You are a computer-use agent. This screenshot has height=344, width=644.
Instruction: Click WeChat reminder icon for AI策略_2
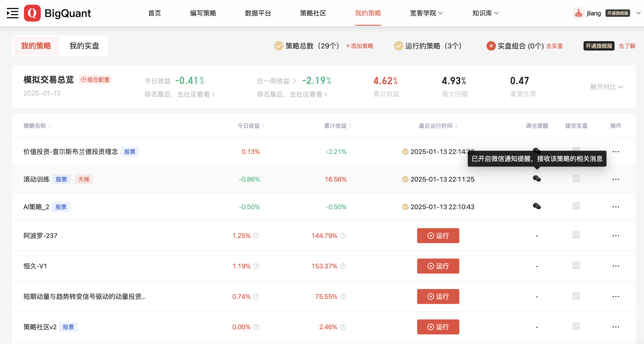[x=536, y=206]
